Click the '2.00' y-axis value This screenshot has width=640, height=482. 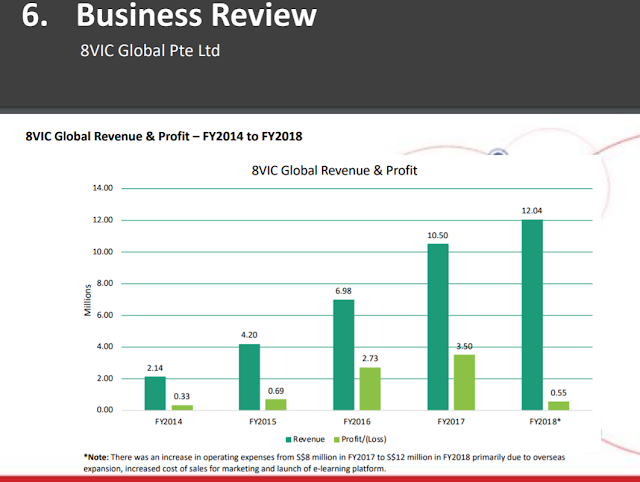point(105,378)
